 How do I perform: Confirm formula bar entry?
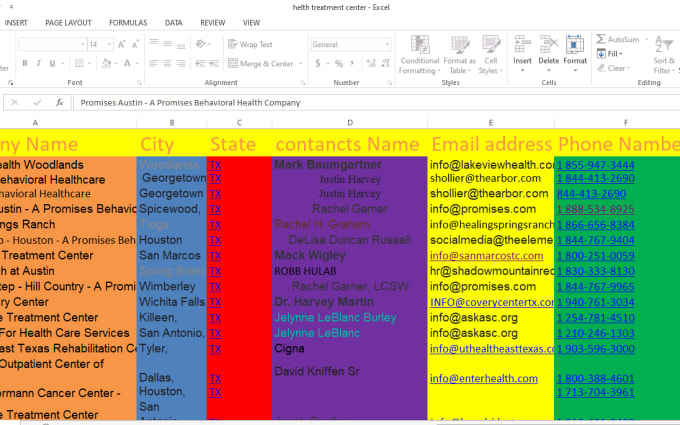37,103
